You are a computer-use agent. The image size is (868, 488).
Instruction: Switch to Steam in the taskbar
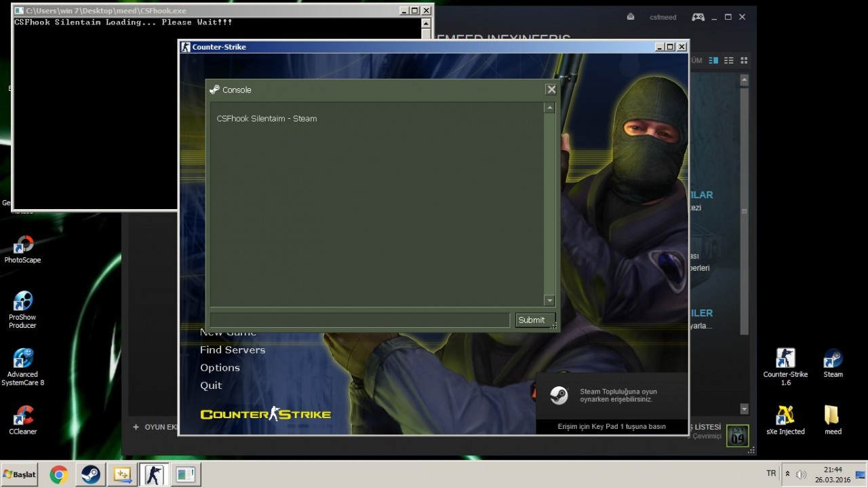coord(91,475)
